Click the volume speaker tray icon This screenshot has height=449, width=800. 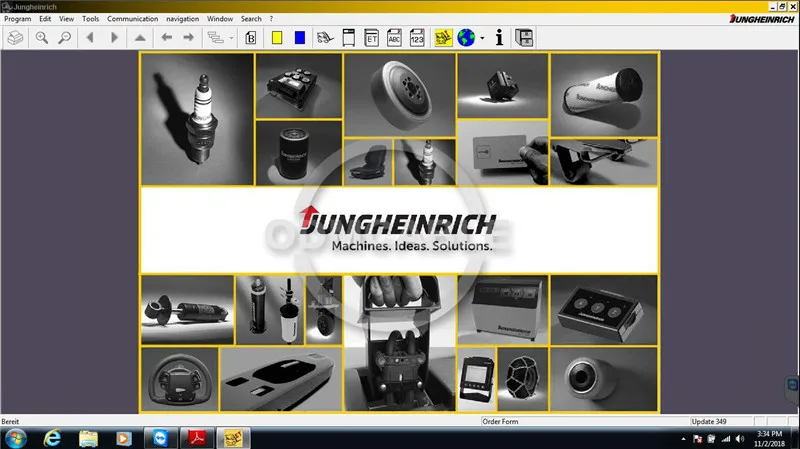740,439
